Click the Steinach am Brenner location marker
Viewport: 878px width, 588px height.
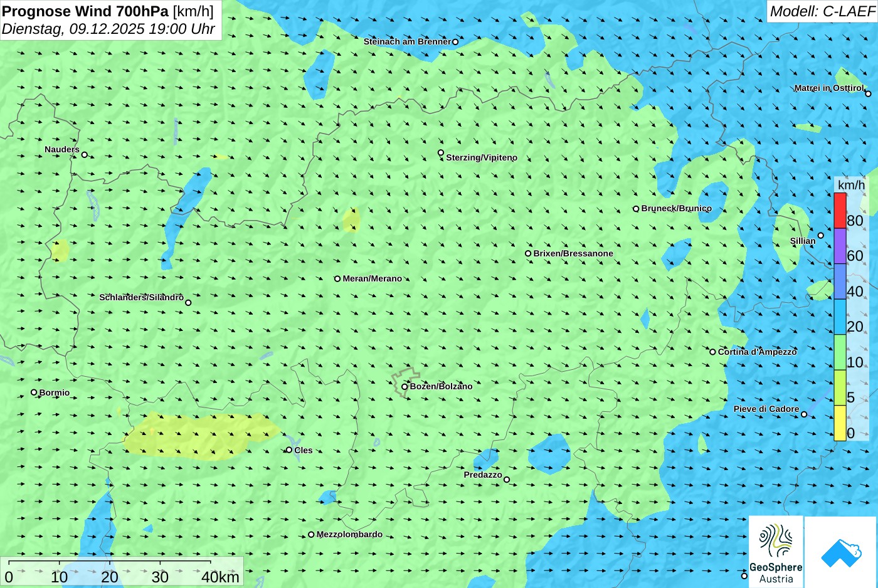[x=455, y=42]
